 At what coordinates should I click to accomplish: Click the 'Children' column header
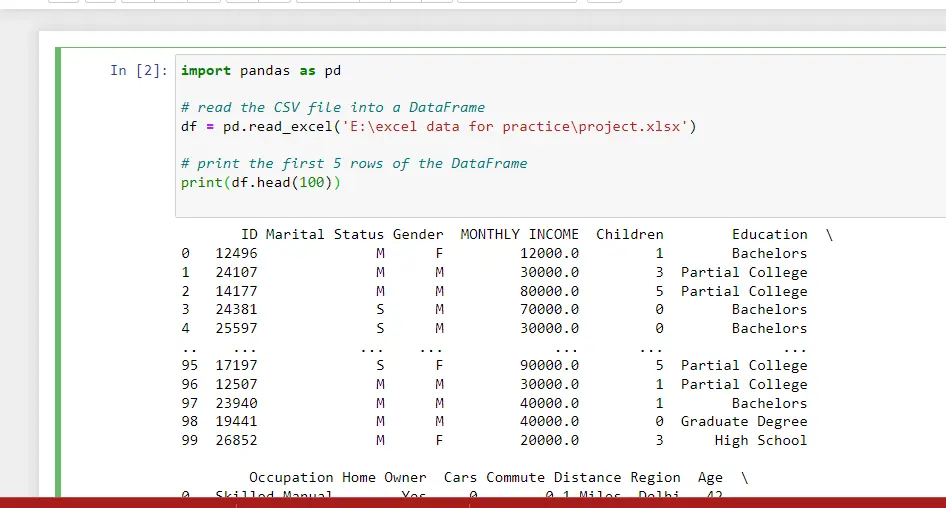pos(630,235)
